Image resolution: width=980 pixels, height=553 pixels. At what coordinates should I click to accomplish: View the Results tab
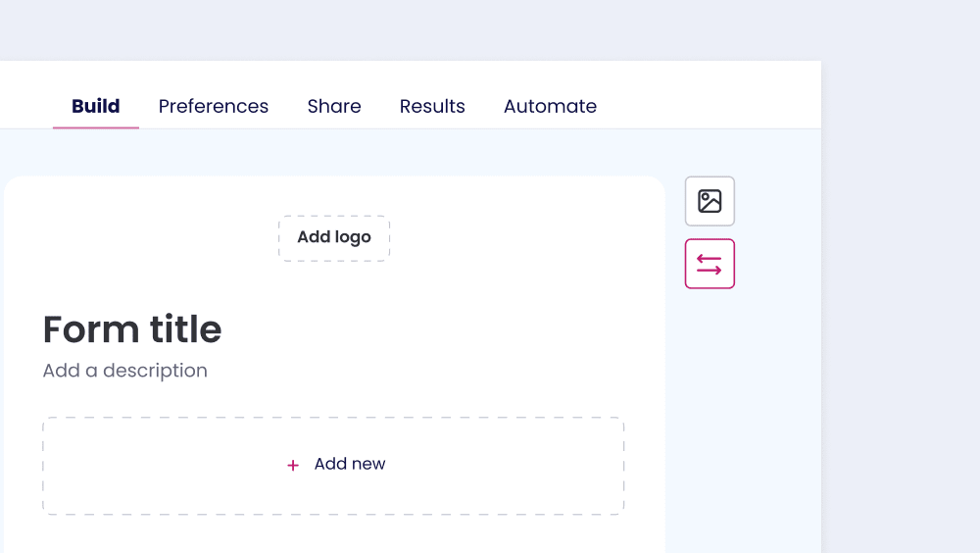tap(432, 106)
